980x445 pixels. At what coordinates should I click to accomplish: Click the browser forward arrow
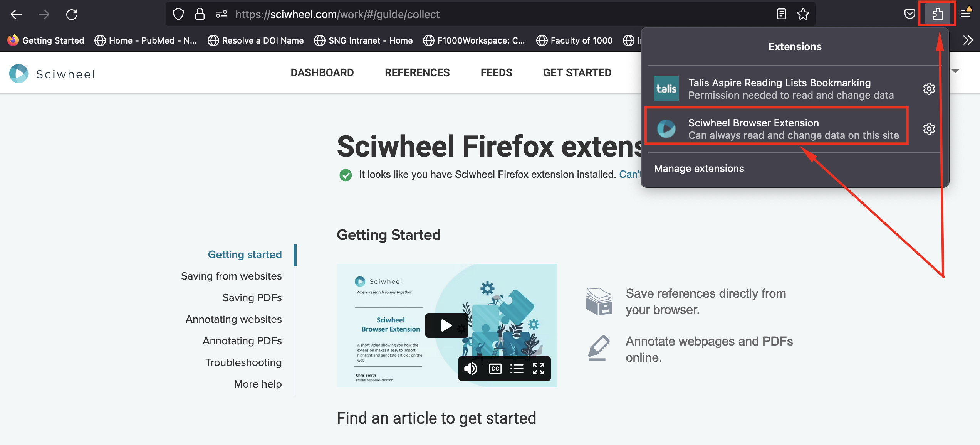pos(44,15)
